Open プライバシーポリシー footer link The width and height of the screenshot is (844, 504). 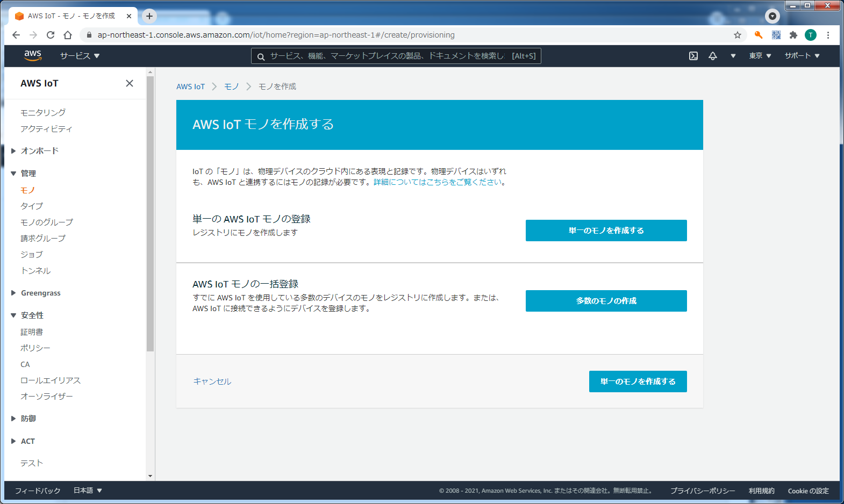(x=703, y=491)
